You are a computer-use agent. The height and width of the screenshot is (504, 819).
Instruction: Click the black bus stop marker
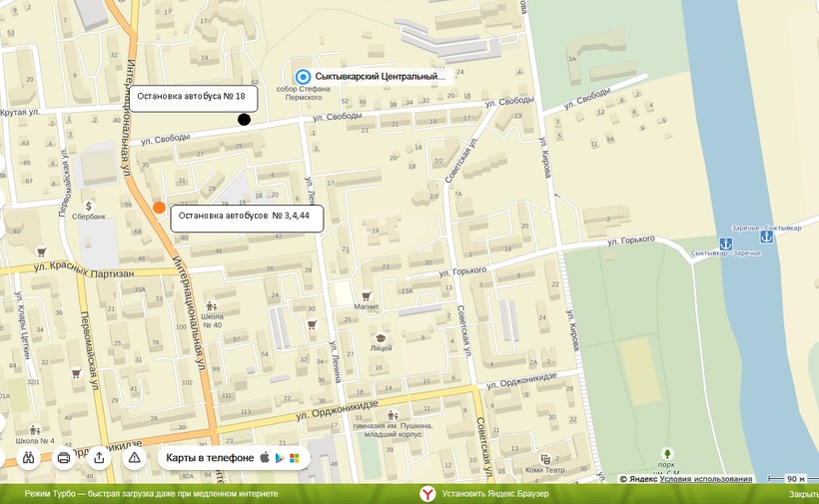[x=244, y=120]
